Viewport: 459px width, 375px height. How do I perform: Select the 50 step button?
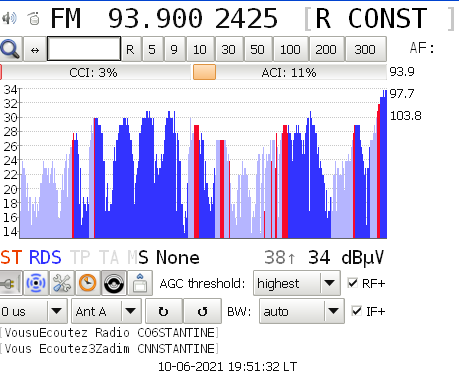tap(257, 49)
